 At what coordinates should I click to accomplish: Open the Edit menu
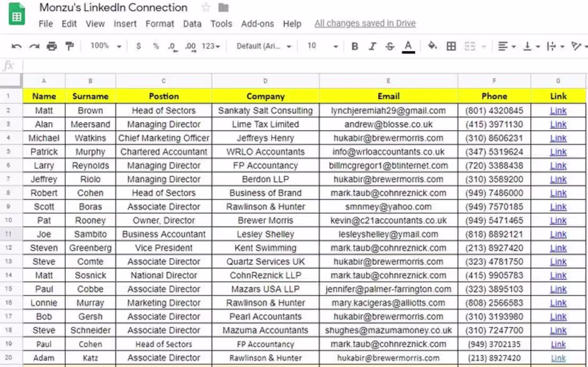(69, 24)
